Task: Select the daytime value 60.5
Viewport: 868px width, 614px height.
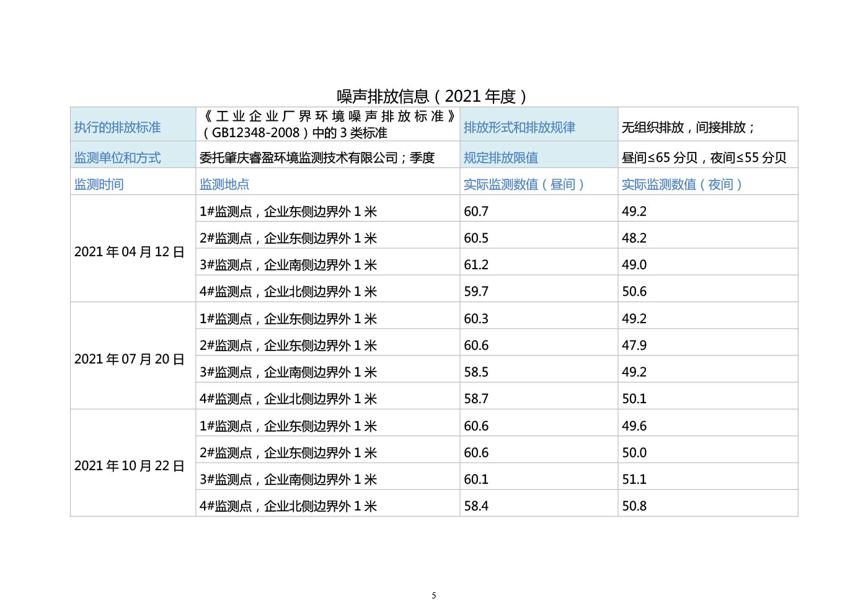Action: pyautogui.click(x=539, y=235)
